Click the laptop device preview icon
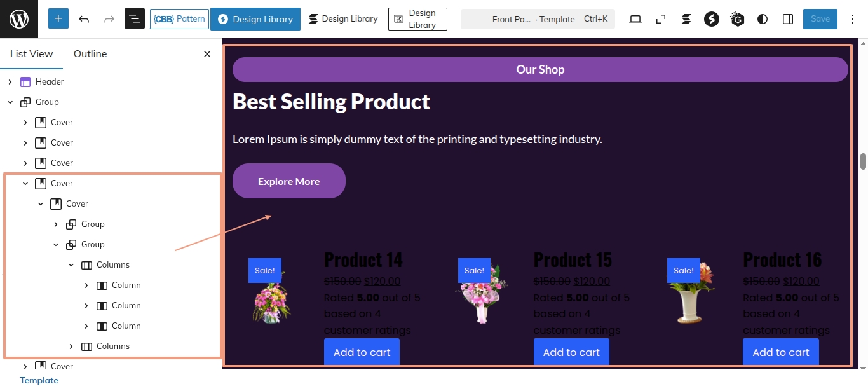The height and width of the screenshot is (391, 868). 635,19
